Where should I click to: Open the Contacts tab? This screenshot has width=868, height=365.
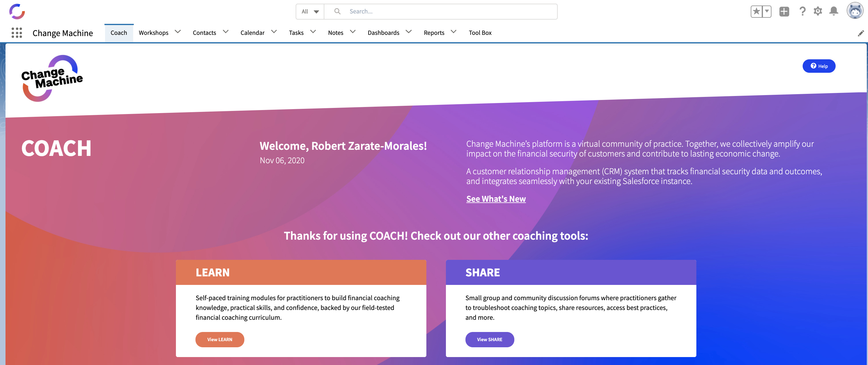coord(204,33)
